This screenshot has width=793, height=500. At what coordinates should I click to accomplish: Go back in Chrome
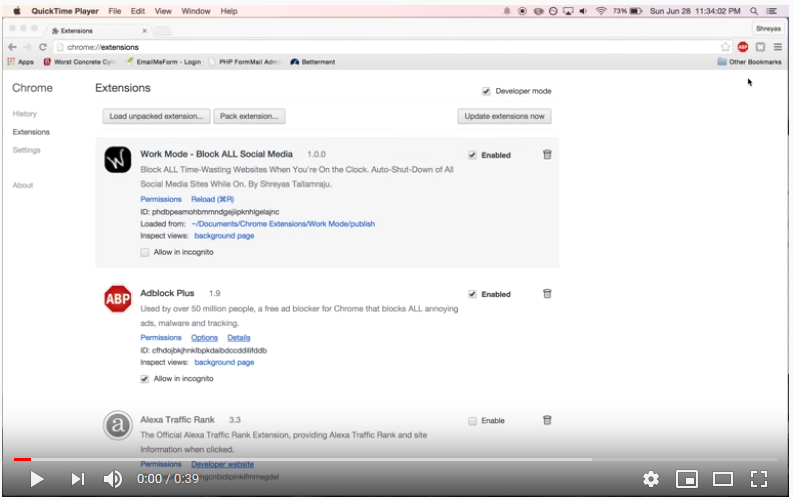click(x=13, y=47)
